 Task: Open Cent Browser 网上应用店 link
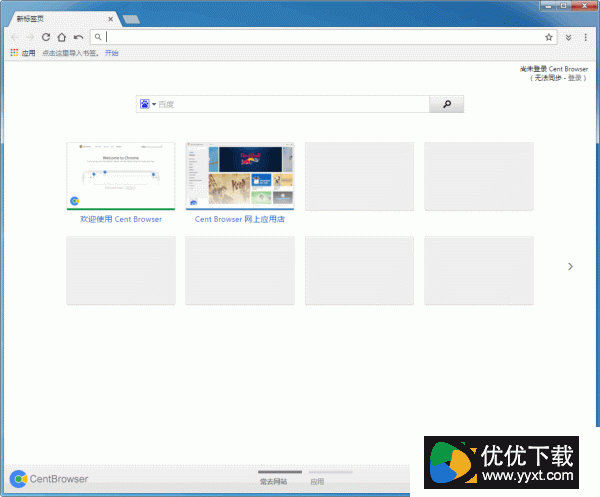[240, 219]
